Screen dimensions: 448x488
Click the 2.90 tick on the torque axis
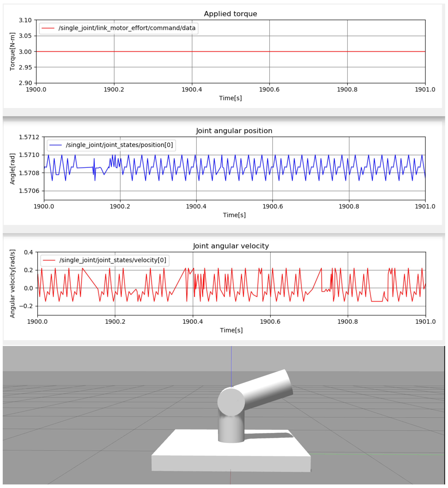(x=25, y=83)
